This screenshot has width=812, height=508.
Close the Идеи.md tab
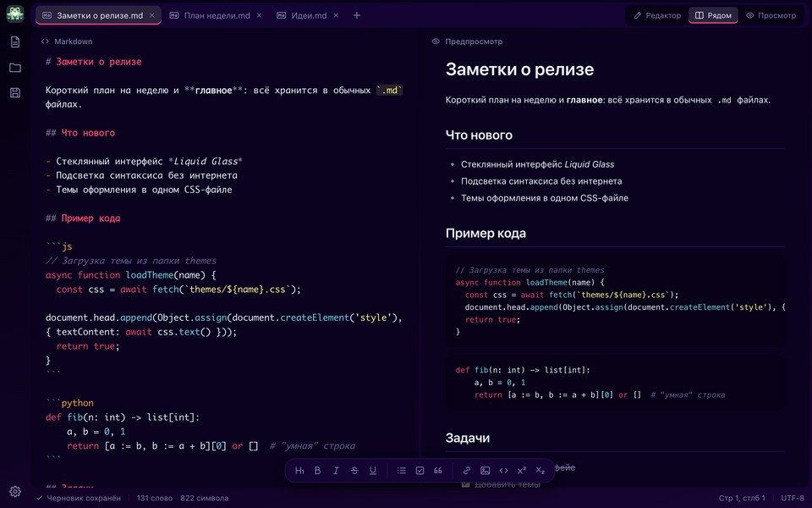[x=336, y=15]
